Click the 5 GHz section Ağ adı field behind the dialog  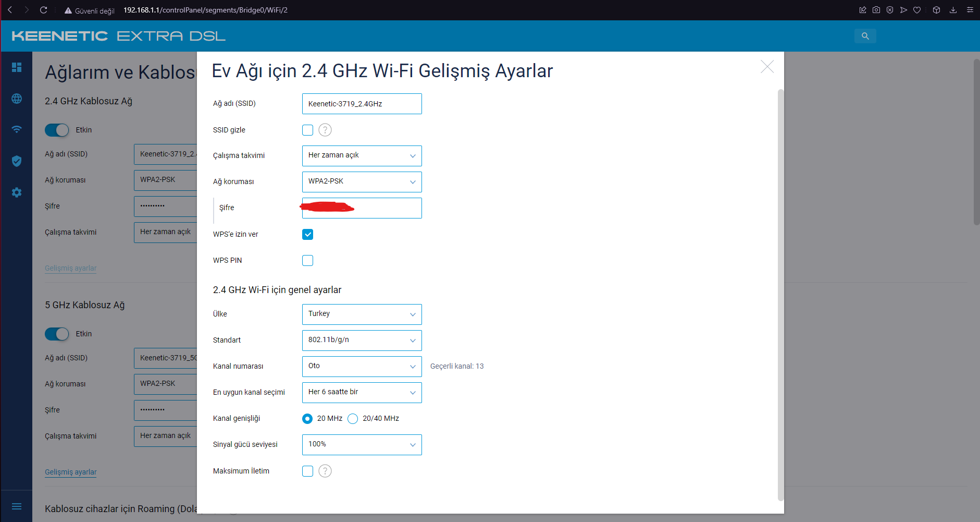pos(166,358)
